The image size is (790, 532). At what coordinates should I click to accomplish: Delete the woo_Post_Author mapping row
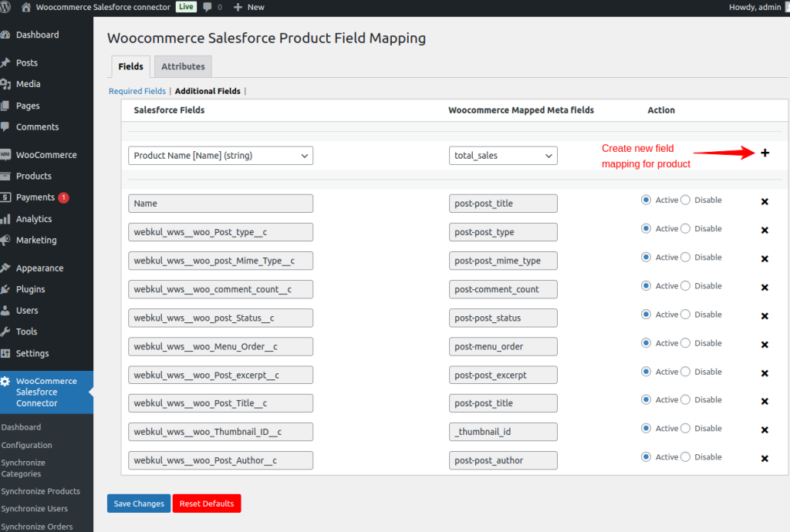click(765, 459)
